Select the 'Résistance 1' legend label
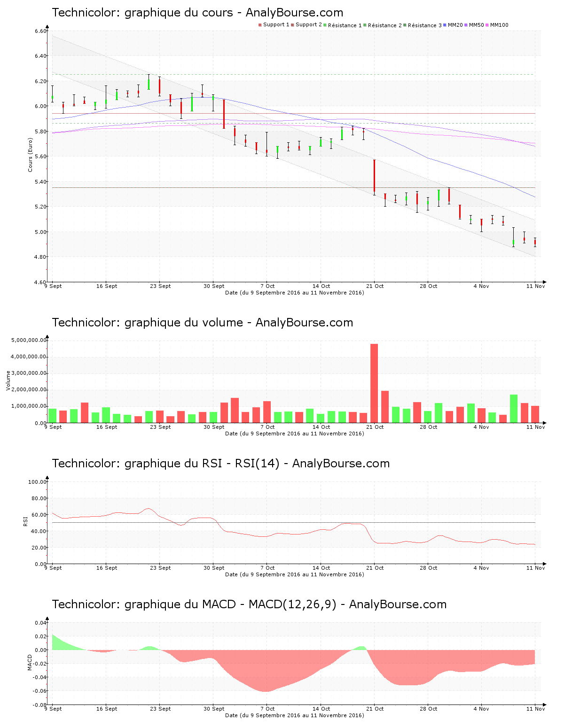Screen dimensions: 564x728 345,25
